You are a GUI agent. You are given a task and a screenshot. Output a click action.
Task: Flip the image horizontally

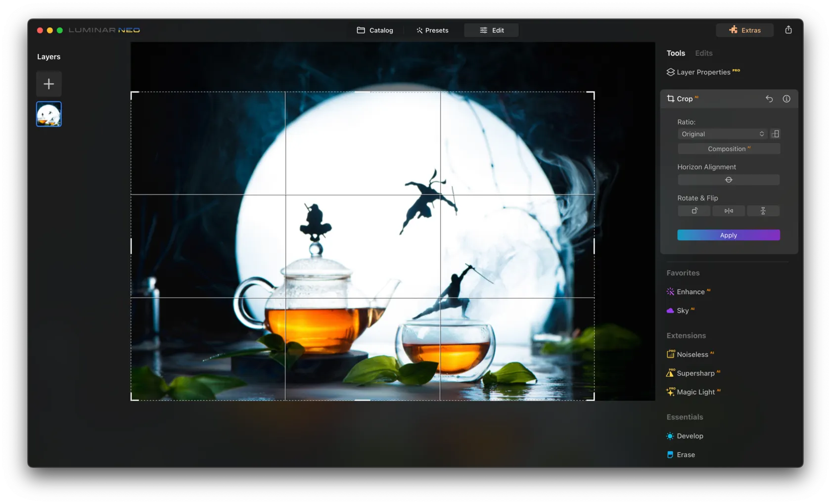[729, 211]
